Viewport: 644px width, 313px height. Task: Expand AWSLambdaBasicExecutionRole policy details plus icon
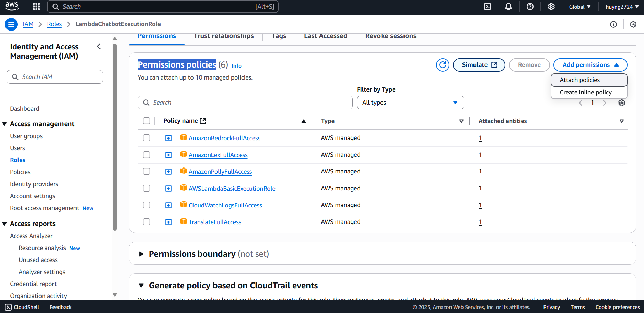tap(168, 189)
